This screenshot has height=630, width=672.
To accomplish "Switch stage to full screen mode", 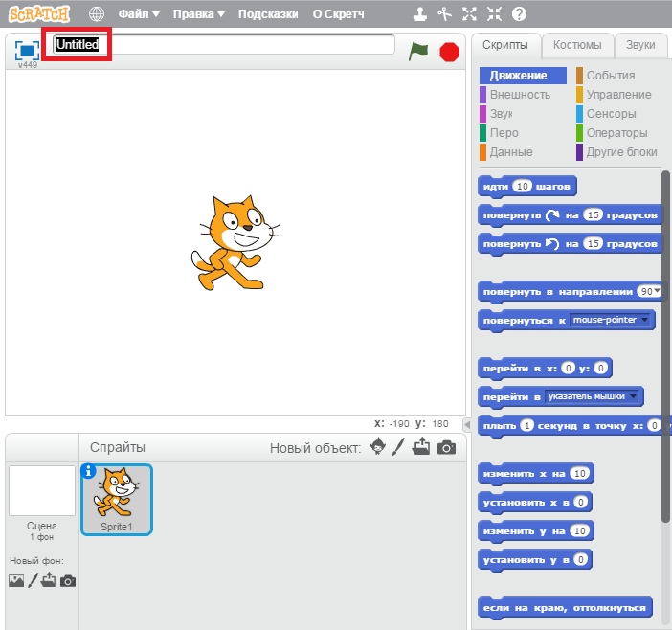I will [27, 50].
